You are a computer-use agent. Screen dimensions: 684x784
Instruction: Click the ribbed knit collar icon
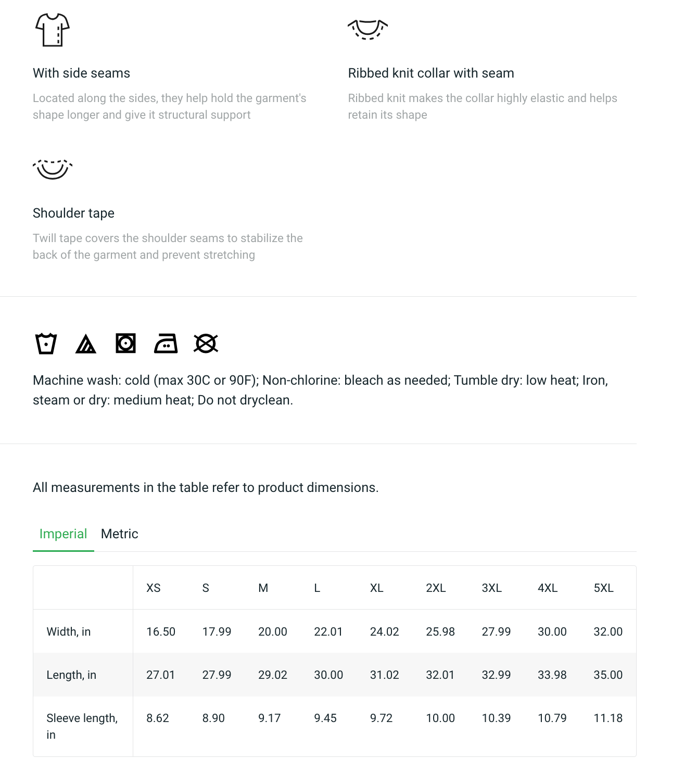[x=368, y=29]
